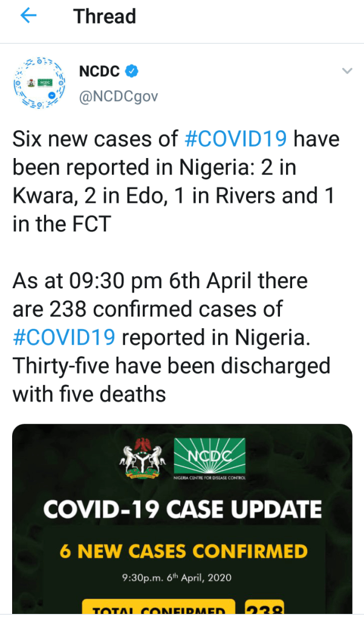Screen dimensions: 364x620
Task: Tap the "Nigeria Centre for Disease Control" caption
Action: 210,478
